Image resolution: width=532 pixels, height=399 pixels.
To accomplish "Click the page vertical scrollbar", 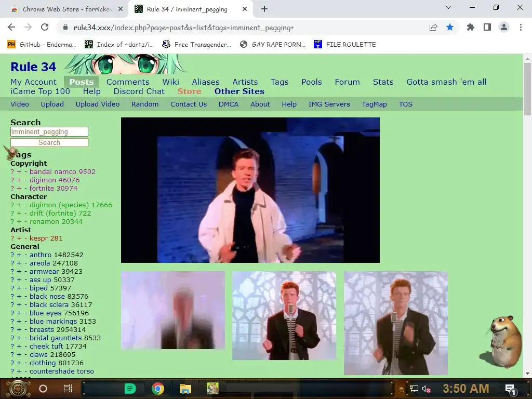I will [x=527, y=89].
